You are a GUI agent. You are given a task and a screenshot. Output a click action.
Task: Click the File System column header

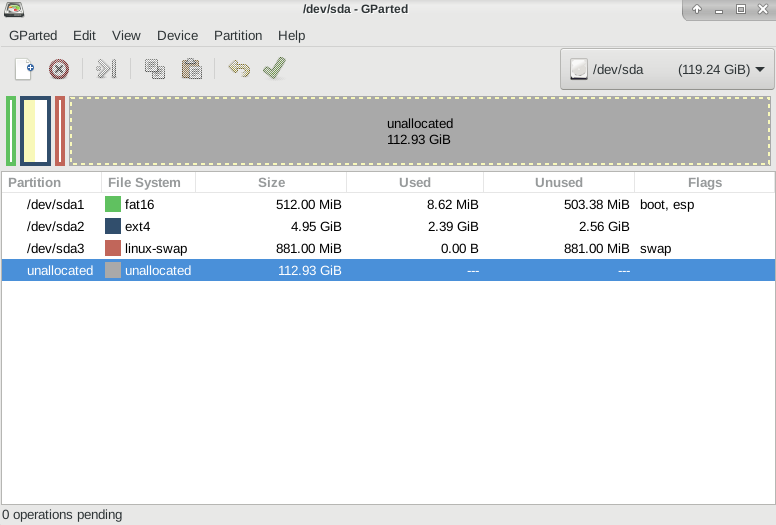[148, 183]
